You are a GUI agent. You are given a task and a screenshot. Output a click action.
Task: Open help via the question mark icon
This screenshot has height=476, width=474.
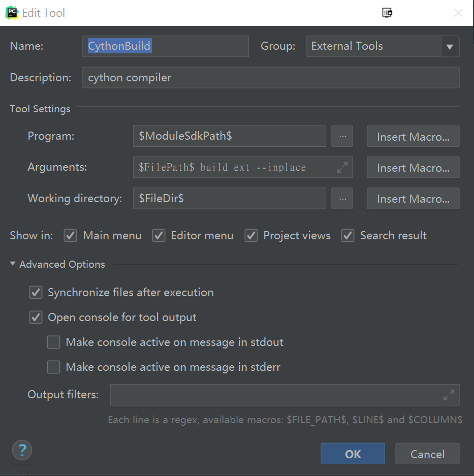21,451
